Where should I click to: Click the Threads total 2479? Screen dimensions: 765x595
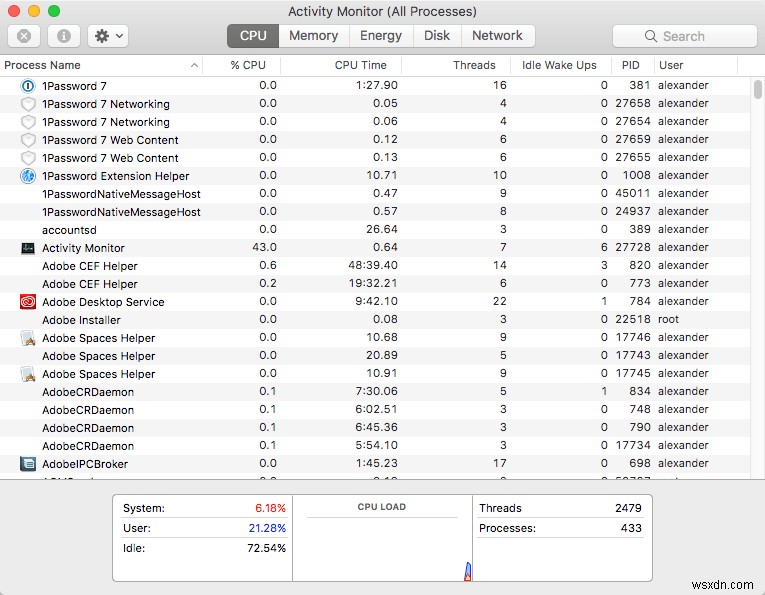point(628,508)
